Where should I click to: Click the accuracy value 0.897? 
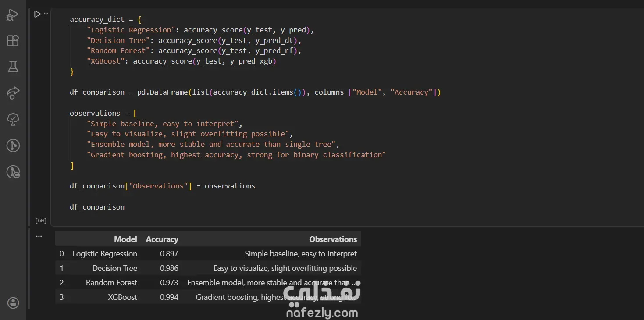coord(169,253)
